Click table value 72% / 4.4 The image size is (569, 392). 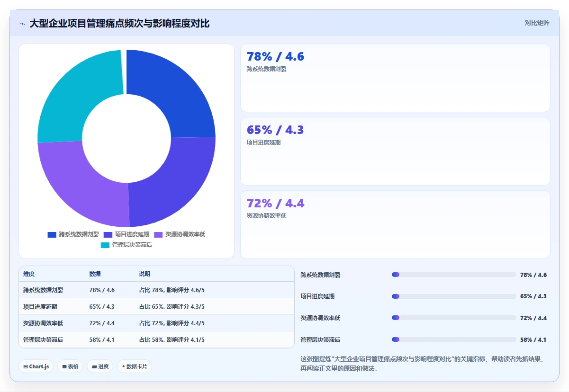point(102,323)
